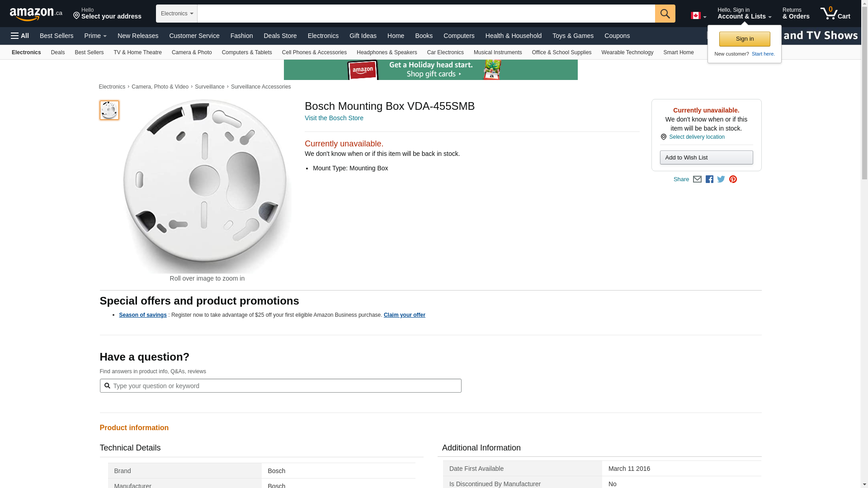Expand the Prime menu dropdown
868x488 pixels.
95,36
